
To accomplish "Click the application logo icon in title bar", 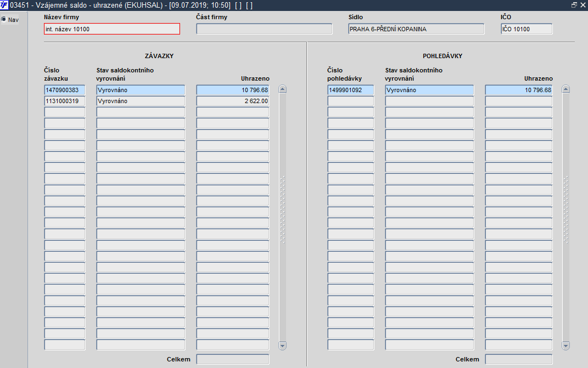I will (4, 5).
